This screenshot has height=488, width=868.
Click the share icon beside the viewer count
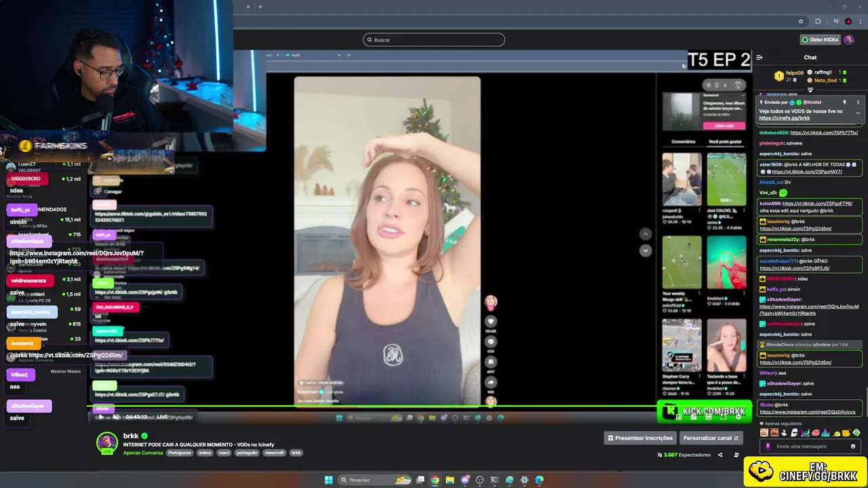(720, 455)
